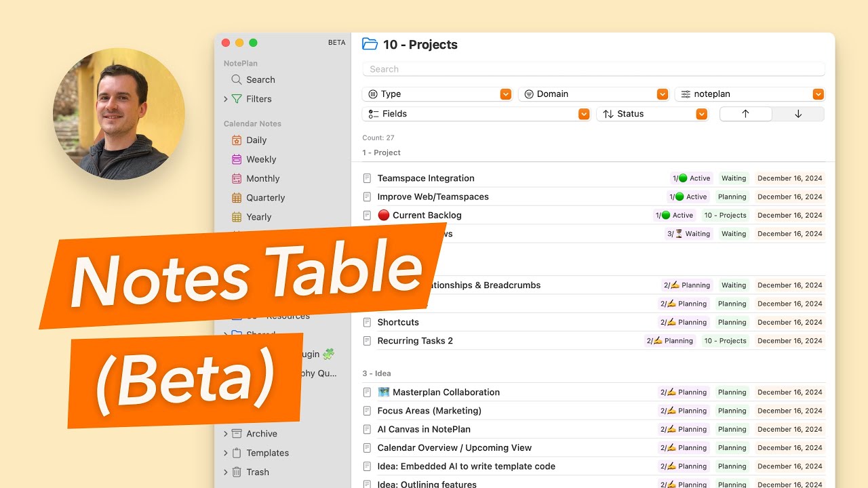Viewport: 868px width, 488px height.
Task: Open Calendar Overview / Upcoming View note
Action: click(x=454, y=447)
